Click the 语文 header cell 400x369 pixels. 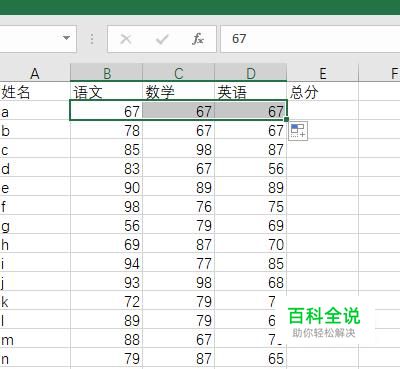click(107, 91)
